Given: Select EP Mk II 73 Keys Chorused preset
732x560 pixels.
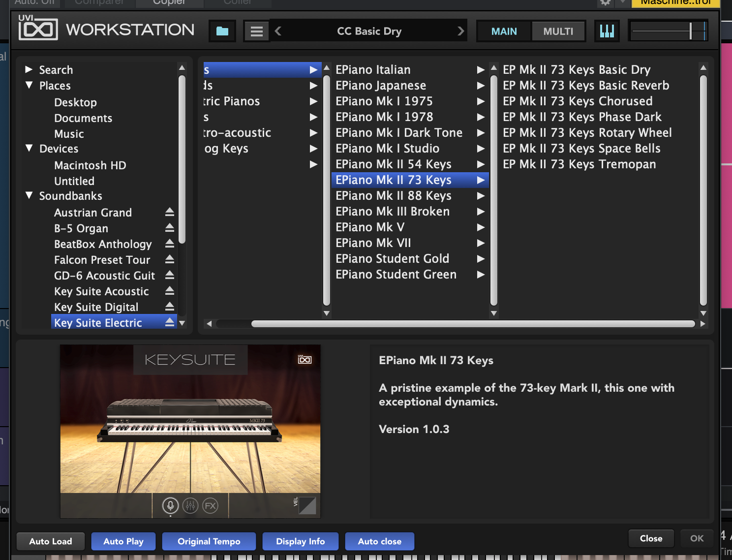Looking at the screenshot, I should coord(578,101).
